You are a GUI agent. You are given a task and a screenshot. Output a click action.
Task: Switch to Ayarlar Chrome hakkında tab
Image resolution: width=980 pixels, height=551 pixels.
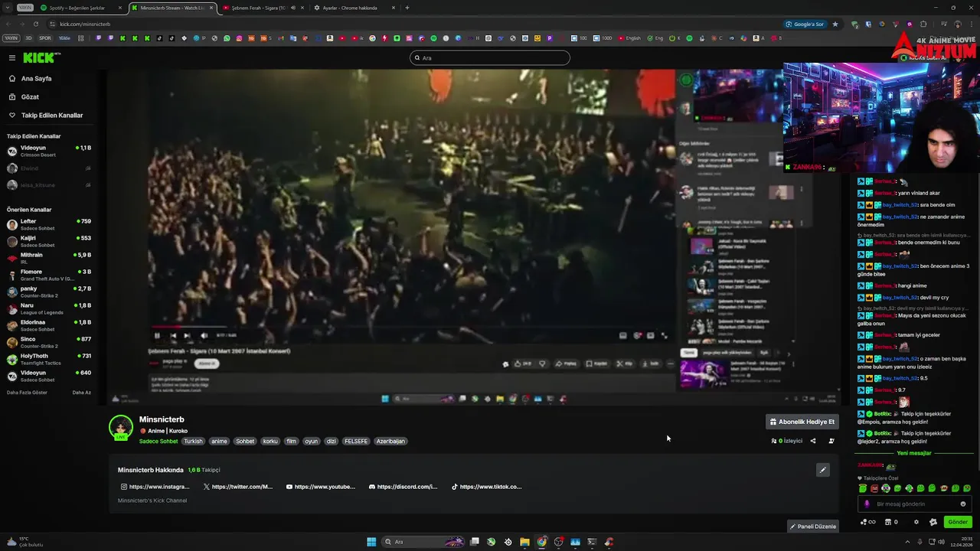click(354, 8)
